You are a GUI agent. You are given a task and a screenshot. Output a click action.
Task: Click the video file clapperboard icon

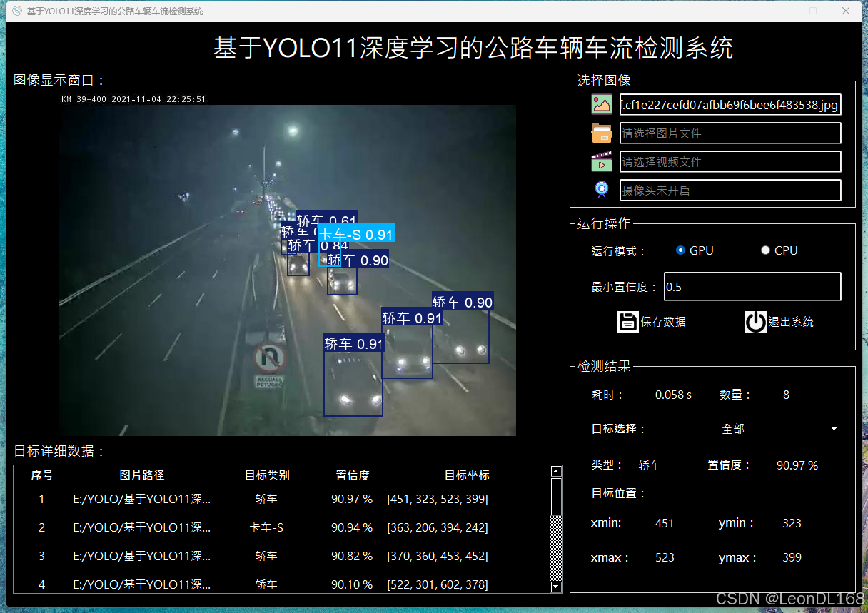(602, 161)
